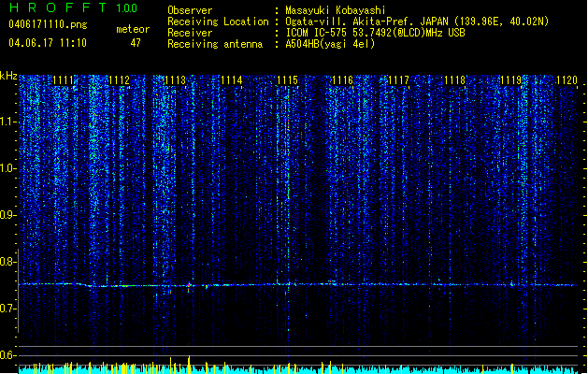Click the 1.0 kHz axis tick label

8,169
